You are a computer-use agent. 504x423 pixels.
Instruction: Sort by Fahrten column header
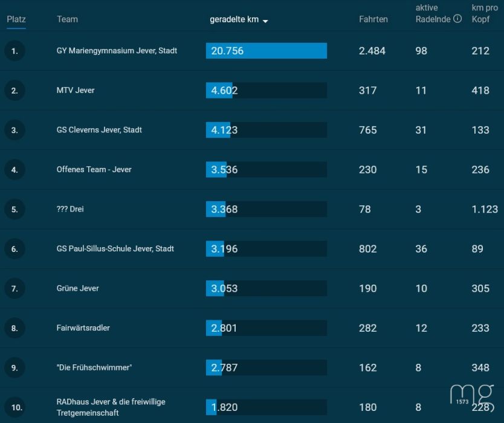(373, 19)
